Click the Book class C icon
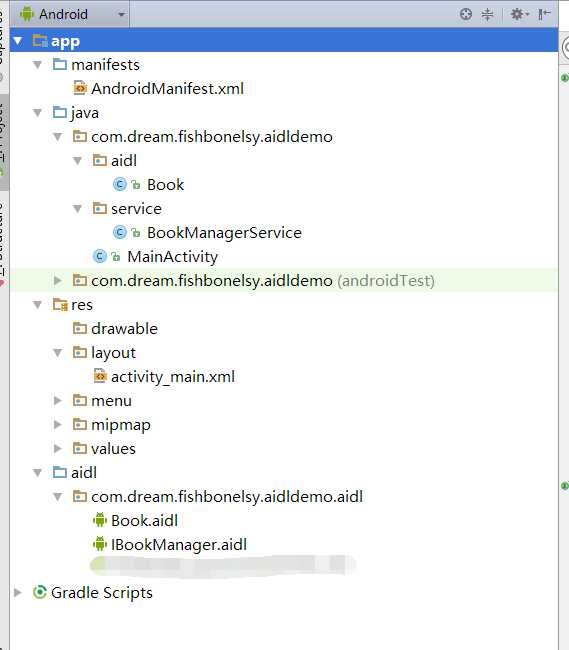The image size is (569, 650). point(120,184)
